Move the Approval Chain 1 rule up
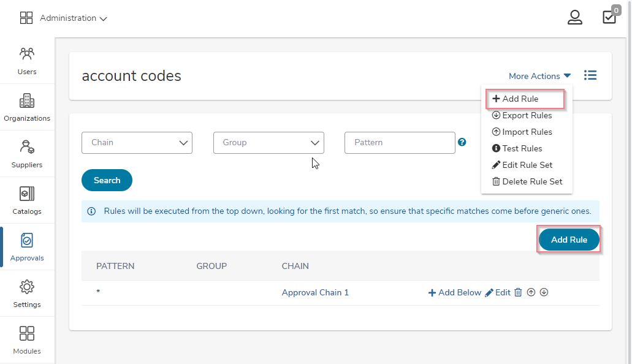This screenshot has width=632, height=364. click(531, 292)
